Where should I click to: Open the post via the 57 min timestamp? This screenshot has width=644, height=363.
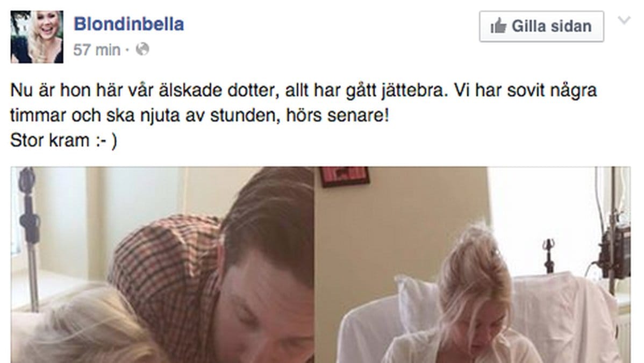click(97, 49)
